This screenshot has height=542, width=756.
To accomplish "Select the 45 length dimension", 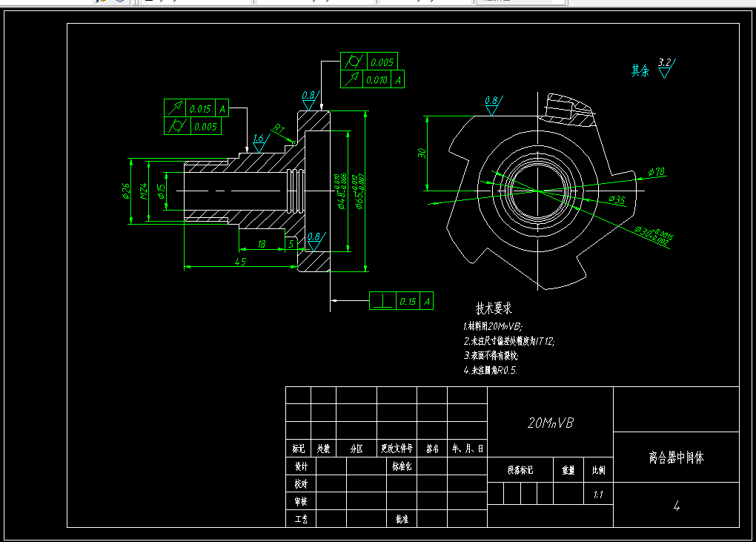I will coord(240,261).
